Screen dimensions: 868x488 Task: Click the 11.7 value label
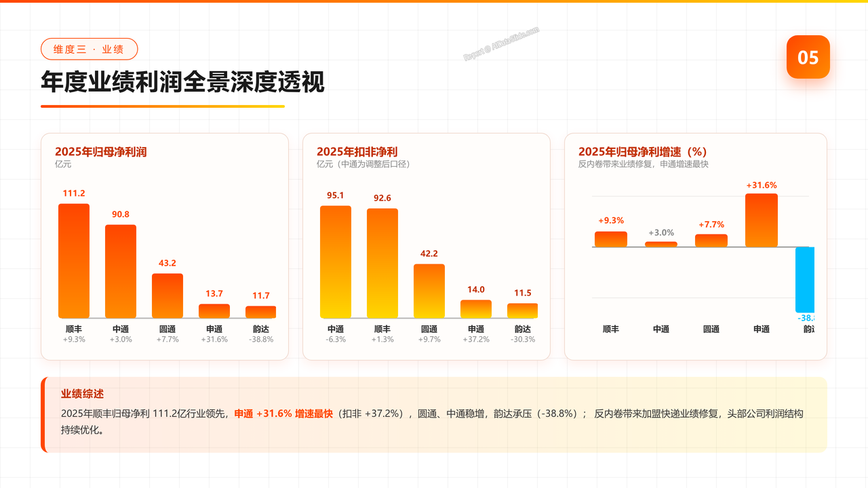point(261,296)
